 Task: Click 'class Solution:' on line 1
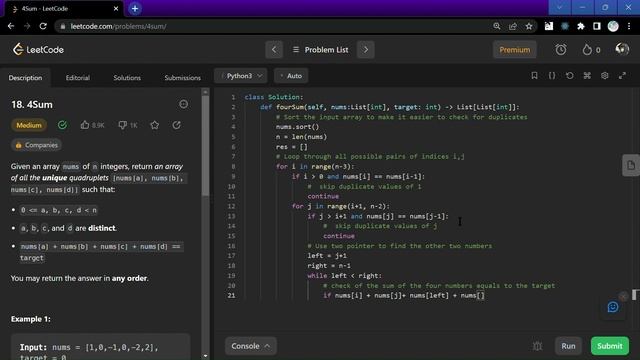pos(274,97)
